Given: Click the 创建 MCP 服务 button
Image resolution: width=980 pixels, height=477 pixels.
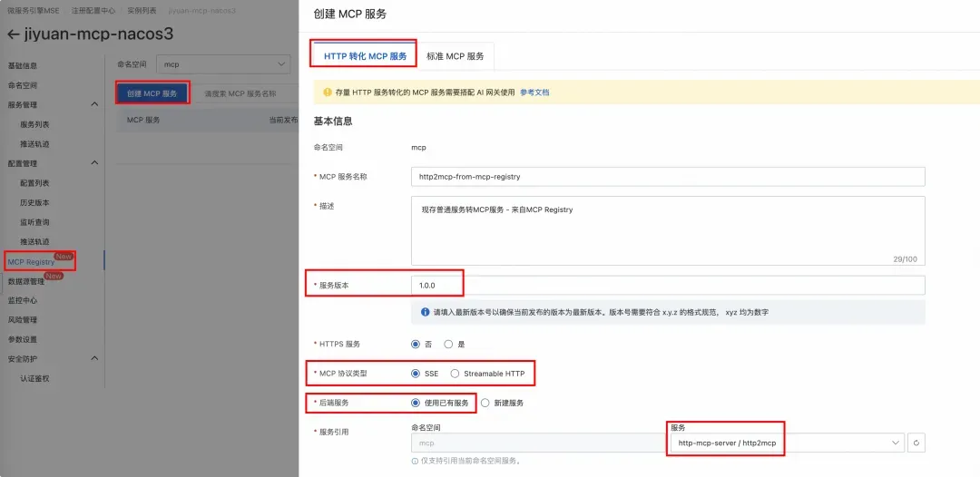Looking at the screenshot, I should pyautogui.click(x=152, y=93).
